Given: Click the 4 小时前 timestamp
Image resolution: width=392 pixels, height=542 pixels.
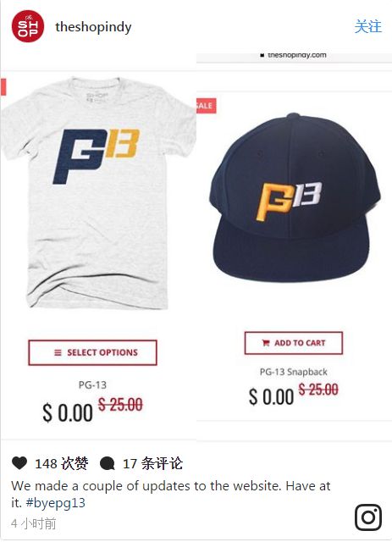Looking at the screenshot, I should [x=34, y=523].
